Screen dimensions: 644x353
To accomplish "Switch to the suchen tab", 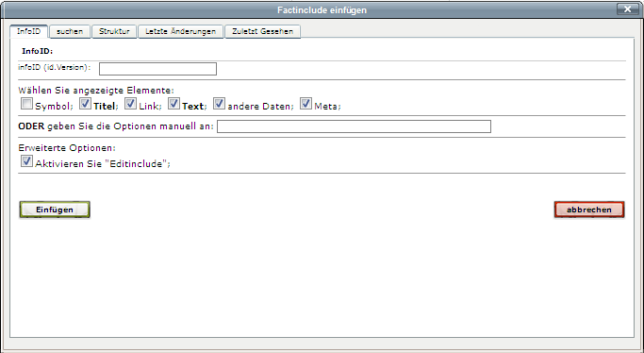I will coord(70,32).
